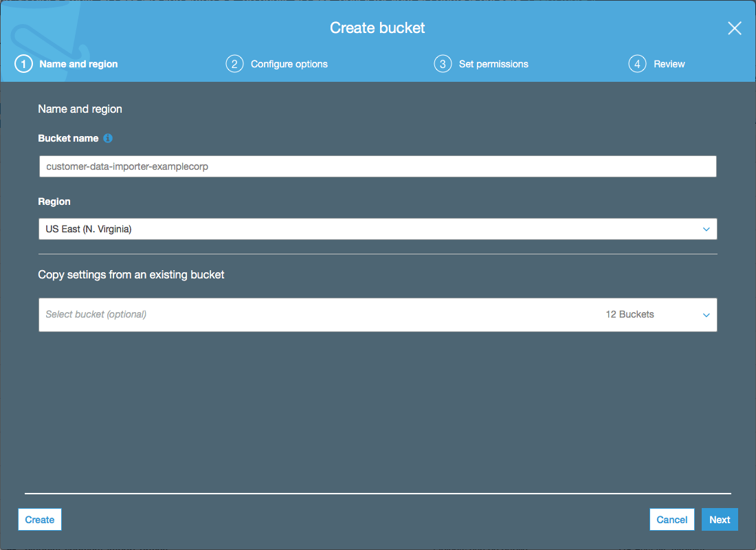This screenshot has height=550, width=756.
Task: Click the Next button
Action: click(x=720, y=519)
